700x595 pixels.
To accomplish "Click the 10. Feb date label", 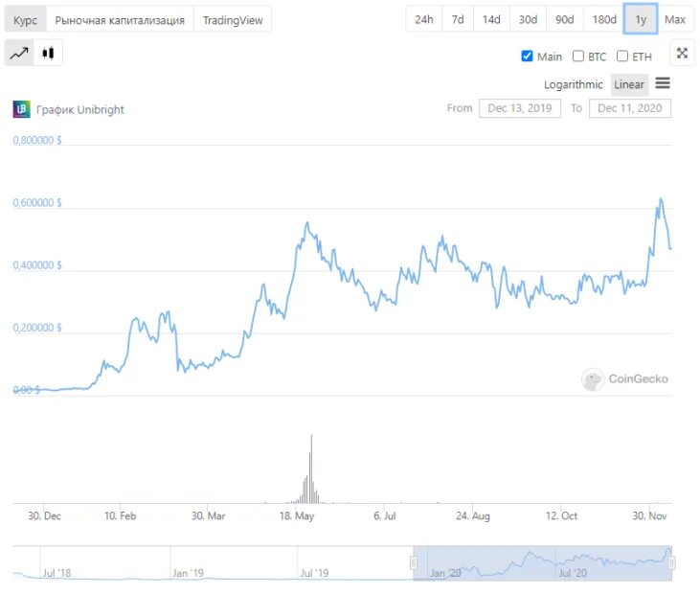I will click(x=120, y=515).
